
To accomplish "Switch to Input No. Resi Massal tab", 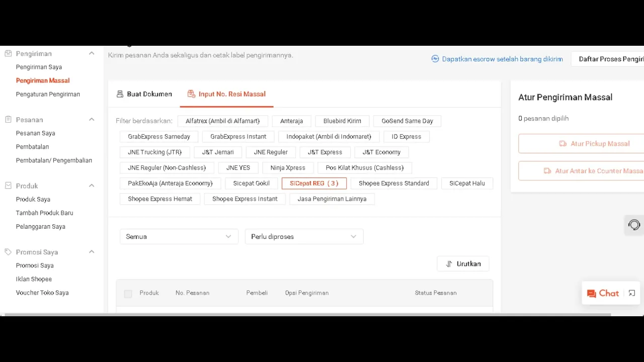I will coord(226,94).
